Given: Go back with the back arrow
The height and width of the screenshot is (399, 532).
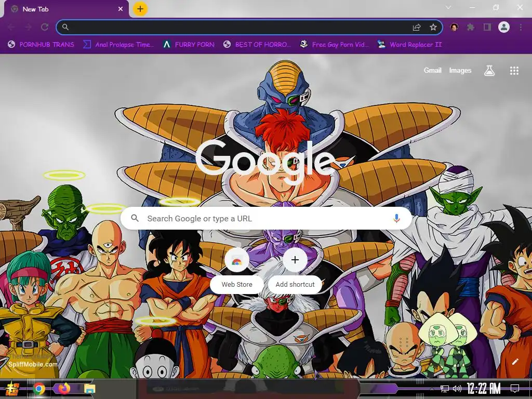Looking at the screenshot, I should click(x=11, y=27).
